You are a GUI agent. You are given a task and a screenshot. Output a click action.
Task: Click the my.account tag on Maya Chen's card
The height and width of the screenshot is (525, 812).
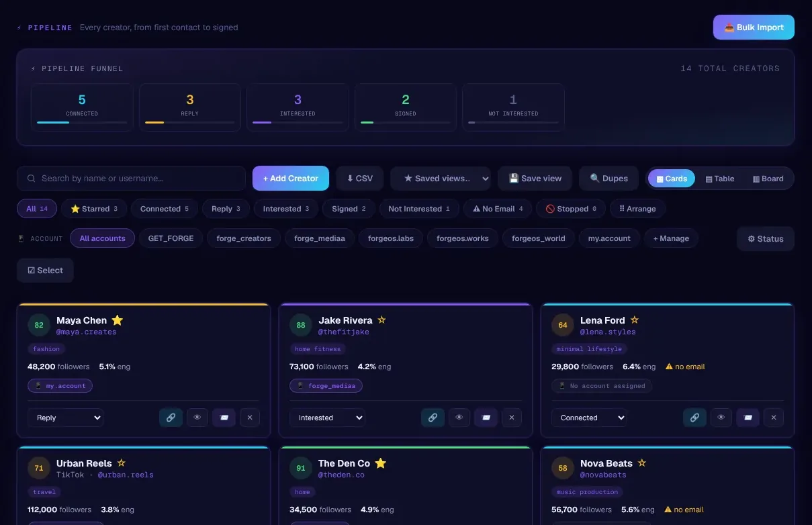coord(60,386)
